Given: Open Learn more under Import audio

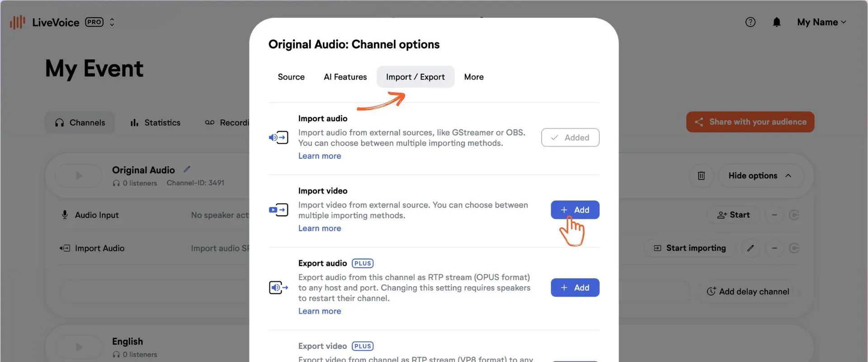Looking at the screenshot, I should click(320, 156).
